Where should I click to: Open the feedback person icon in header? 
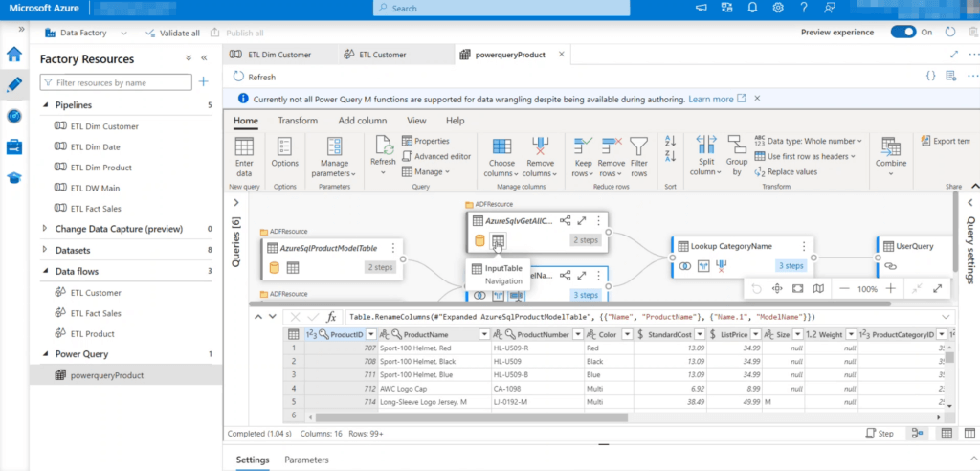(x=830, y=8)
